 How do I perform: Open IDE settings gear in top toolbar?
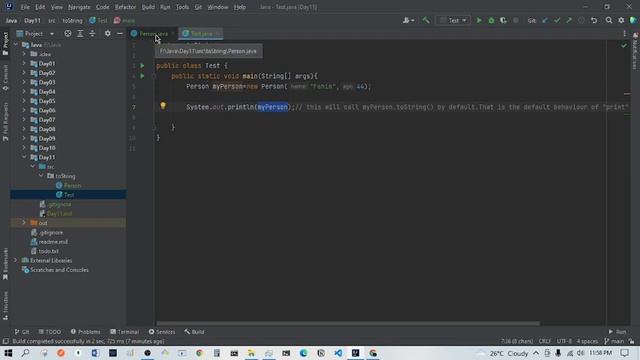(x=621, y=20)
